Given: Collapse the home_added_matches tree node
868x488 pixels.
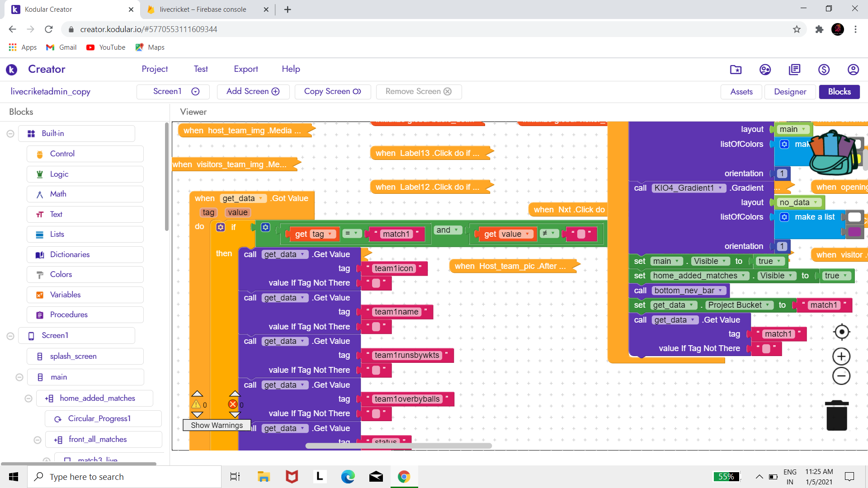Looking at the screenshot, I should (28, 399).
